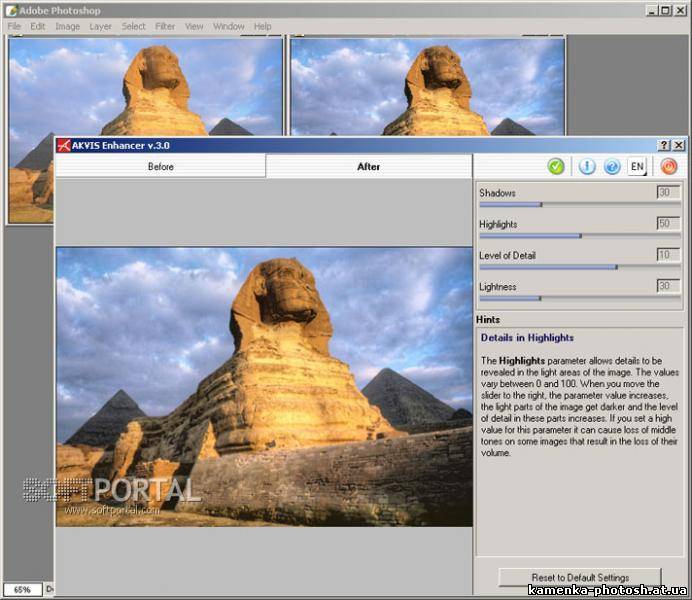
Task: Minimize the Adobe Photoshop window
Action: (651, 10)
